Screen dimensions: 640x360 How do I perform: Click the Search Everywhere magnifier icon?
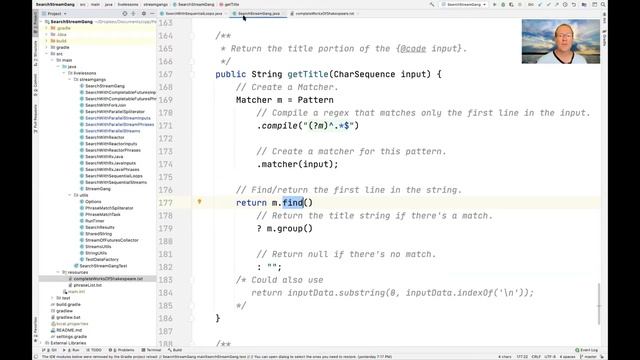tap(603, 4)
